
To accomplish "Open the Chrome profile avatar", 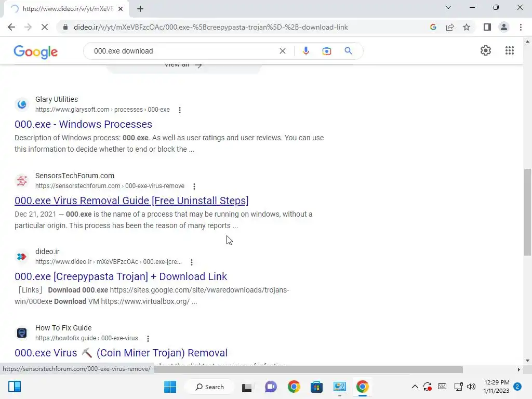I will (504, 27).
